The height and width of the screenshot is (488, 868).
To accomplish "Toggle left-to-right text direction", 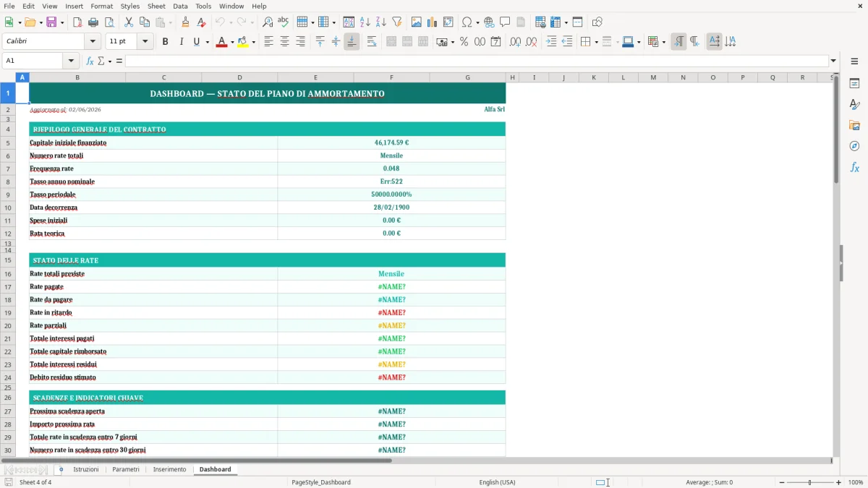I will click(x=678, y=42).
